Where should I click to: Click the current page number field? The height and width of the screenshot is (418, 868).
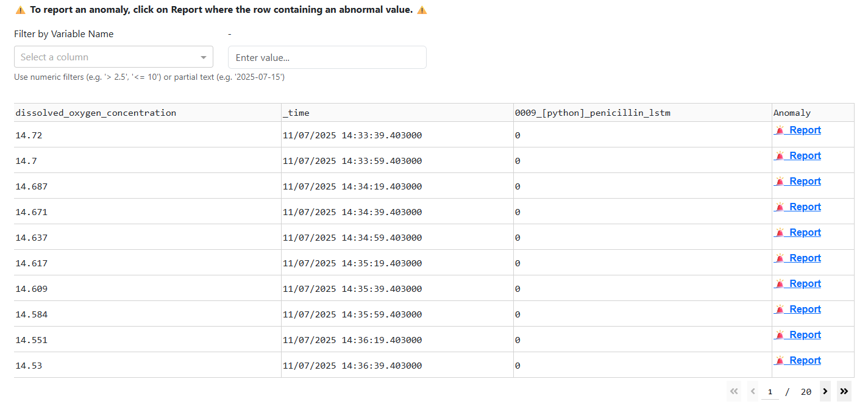tap(770, 392)
